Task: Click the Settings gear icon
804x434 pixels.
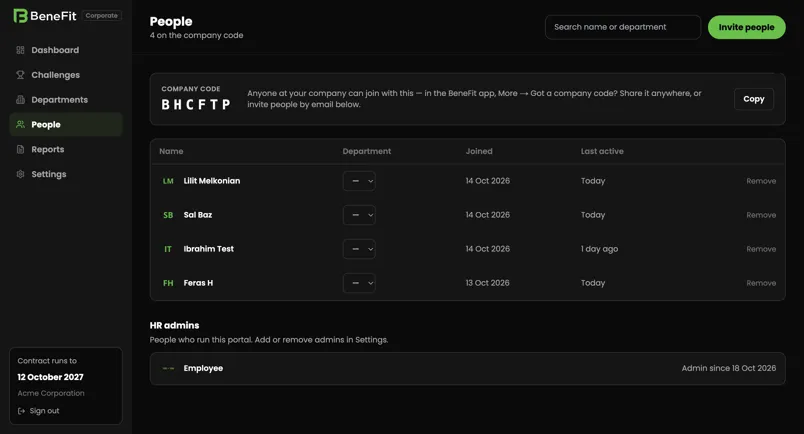Action: pos(21,174)
